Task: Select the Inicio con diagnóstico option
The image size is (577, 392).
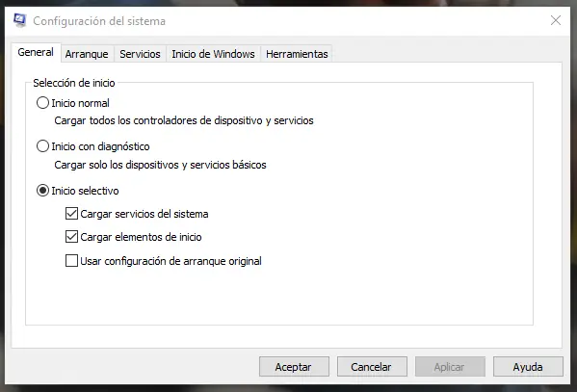Action: pos(42,146)
